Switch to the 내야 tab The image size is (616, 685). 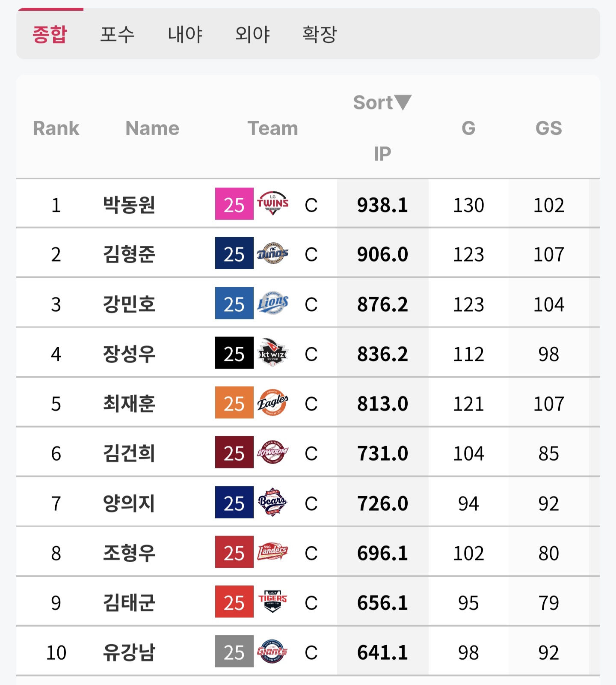(185, 34)
